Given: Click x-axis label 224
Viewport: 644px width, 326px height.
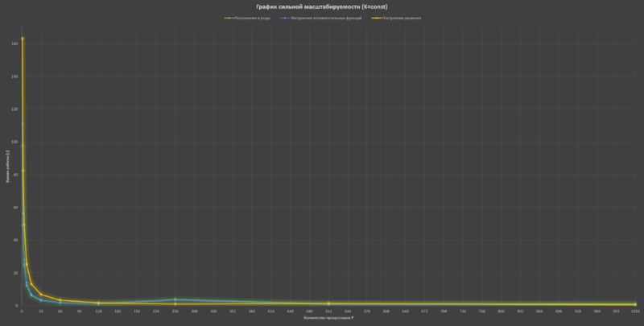Looking at the screenshot, I should coord(156,312).
